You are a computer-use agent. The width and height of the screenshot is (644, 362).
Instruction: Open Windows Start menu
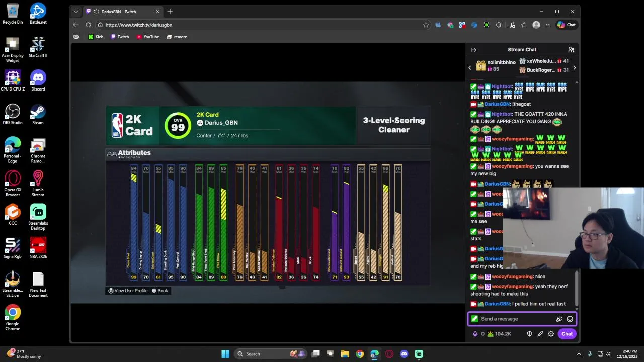click(225, 354)
